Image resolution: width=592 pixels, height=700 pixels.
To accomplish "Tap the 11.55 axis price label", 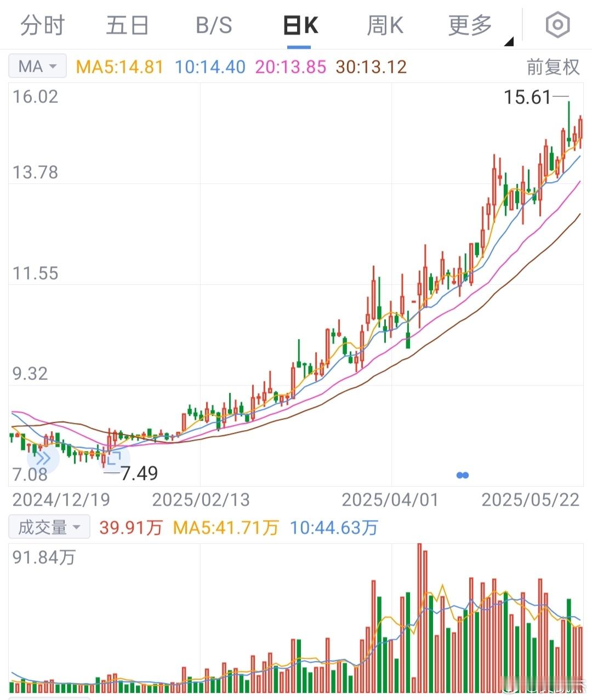I will (x=35, y=273).
